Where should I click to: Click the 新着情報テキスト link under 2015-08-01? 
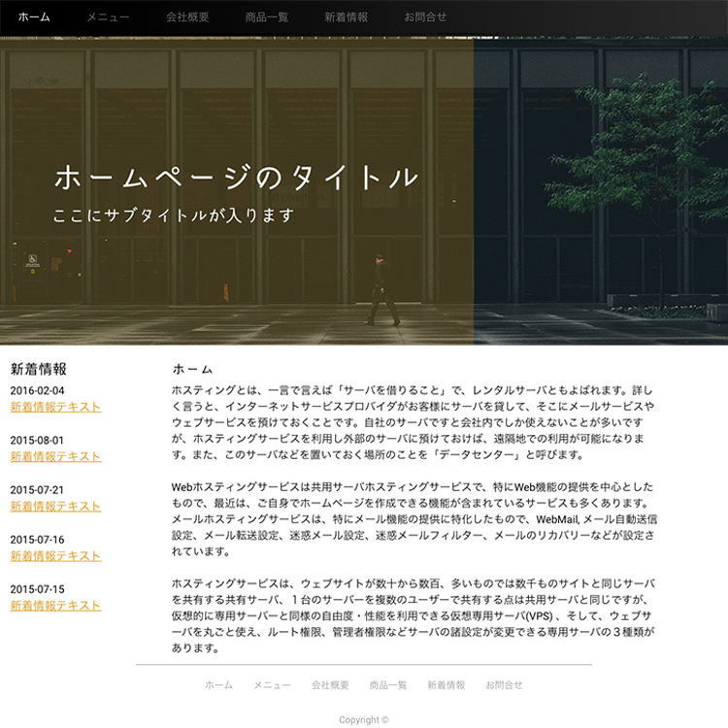click(55, 456)
